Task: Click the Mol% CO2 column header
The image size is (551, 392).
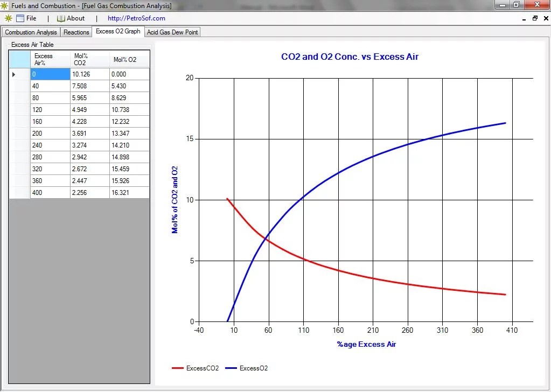Action: click(x=89, y=58)
